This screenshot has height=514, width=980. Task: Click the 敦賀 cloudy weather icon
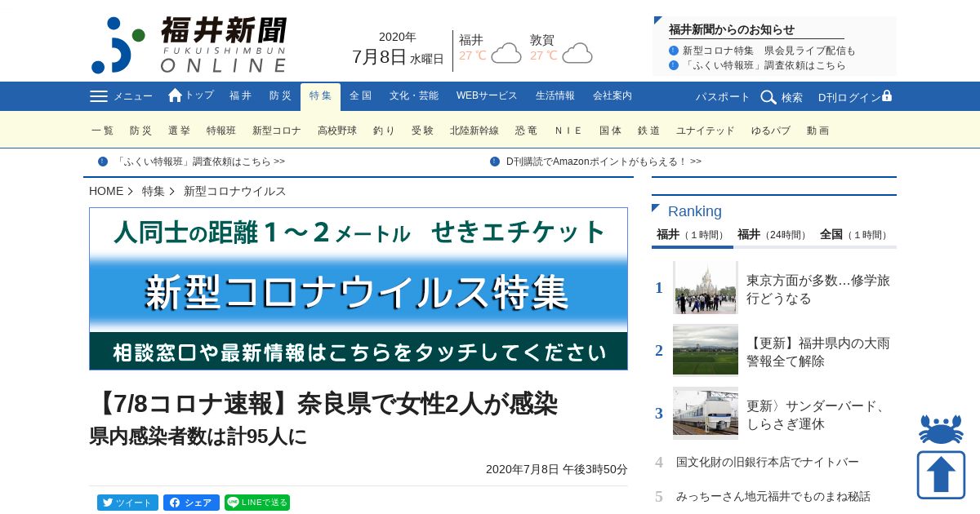577,53
